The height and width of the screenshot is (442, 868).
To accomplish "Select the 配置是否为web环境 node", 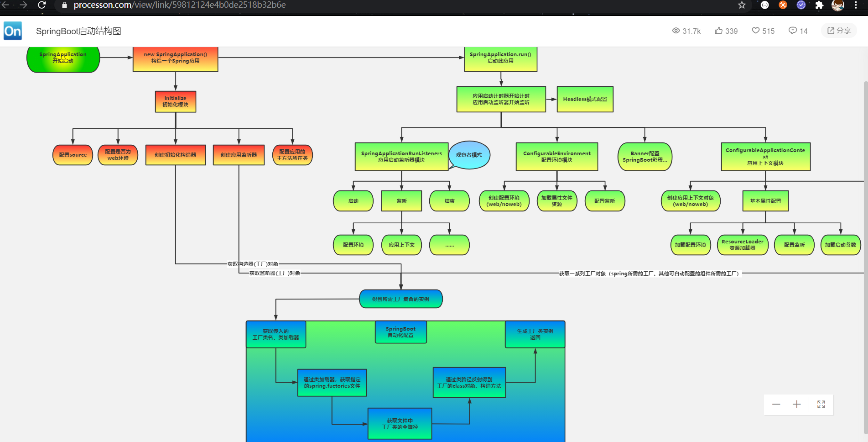I will (118, 155).
